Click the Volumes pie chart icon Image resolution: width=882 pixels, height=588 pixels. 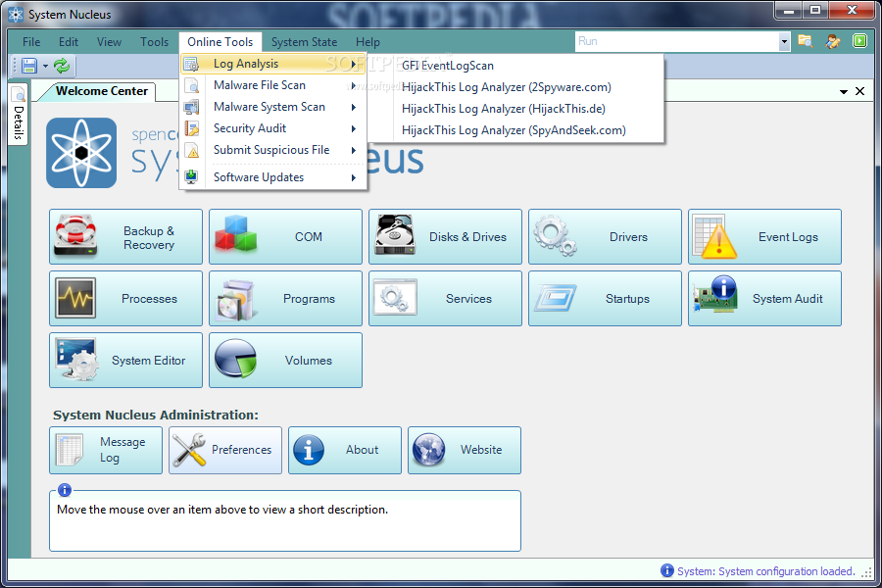[235, 359]
